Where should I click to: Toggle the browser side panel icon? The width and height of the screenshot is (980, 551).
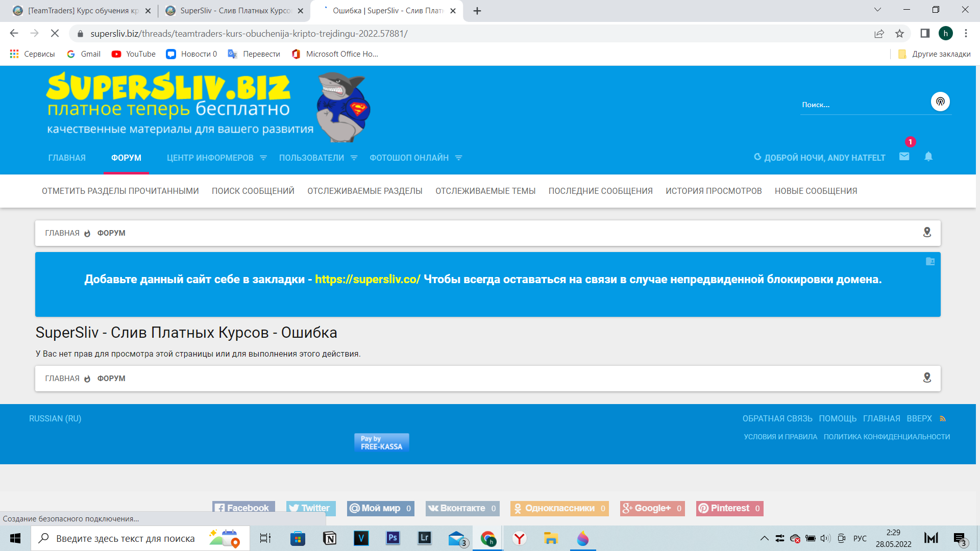[925, 33]
